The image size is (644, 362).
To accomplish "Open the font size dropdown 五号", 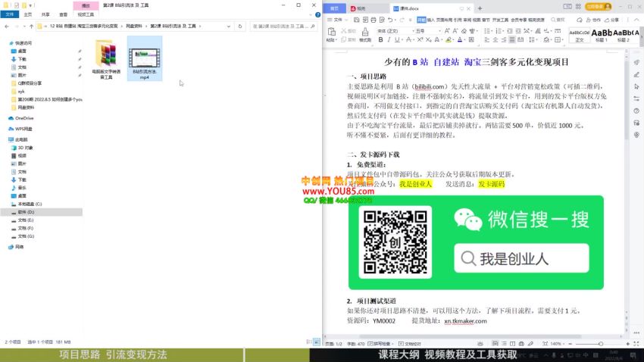I will [x=440, y=31].
